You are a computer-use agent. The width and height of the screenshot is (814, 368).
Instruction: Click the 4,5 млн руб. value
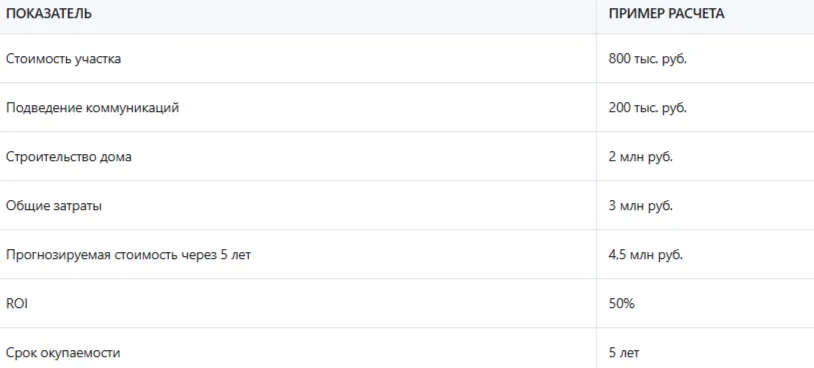pos(646,255)
